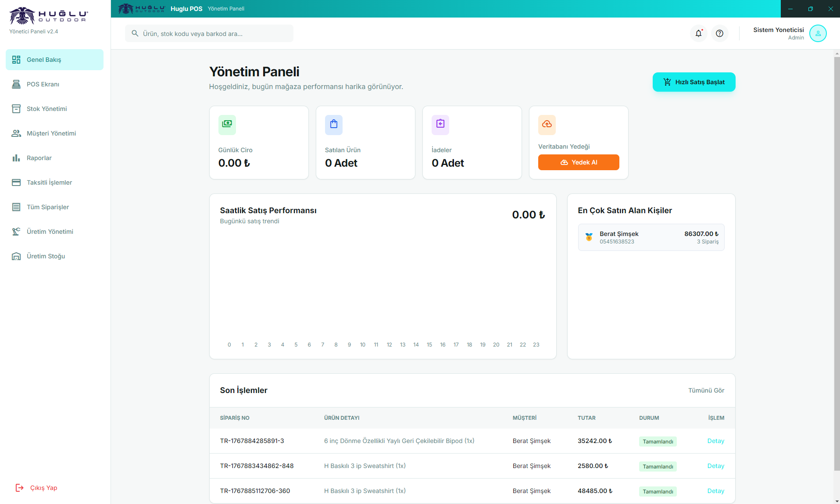
Task: Navigate to Taksitli İşlemler
Action: click(49, 182)
